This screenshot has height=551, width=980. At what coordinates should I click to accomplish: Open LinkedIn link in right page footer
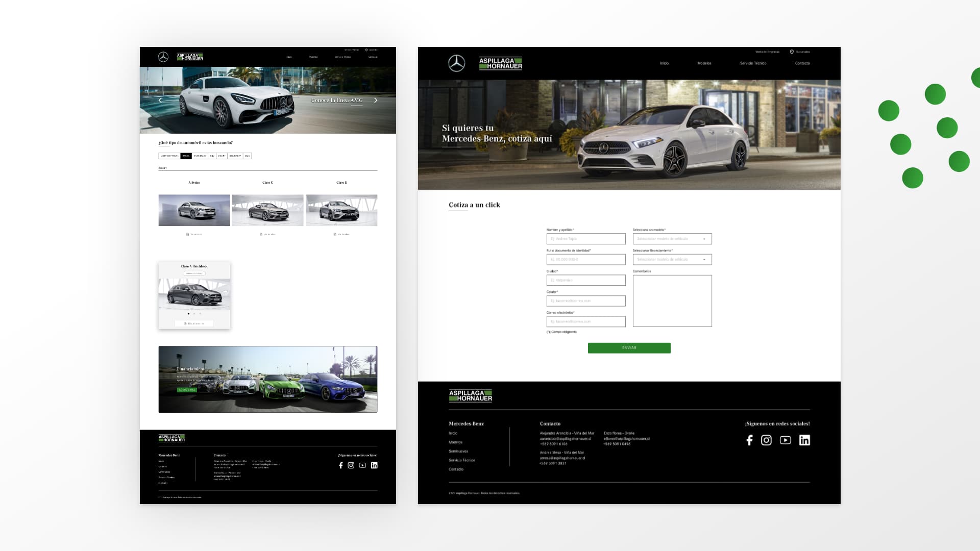pos(804,440)
